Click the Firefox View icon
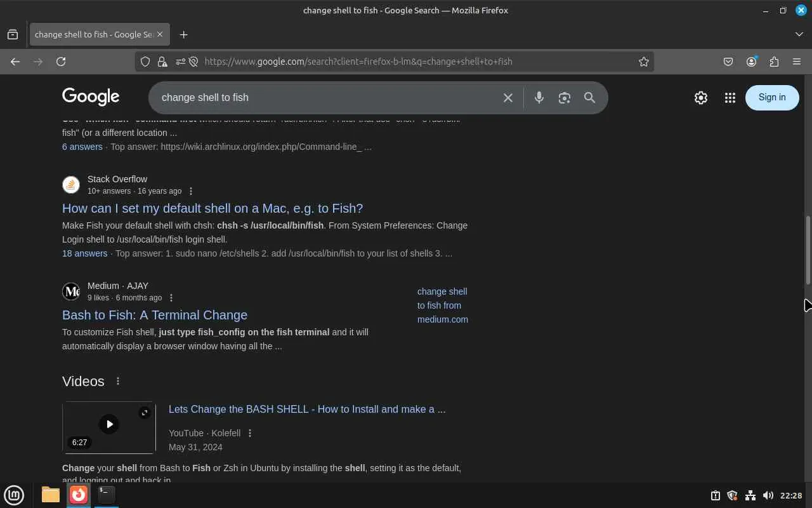Viewport: 812px width, 508px height. pos(13,34)
